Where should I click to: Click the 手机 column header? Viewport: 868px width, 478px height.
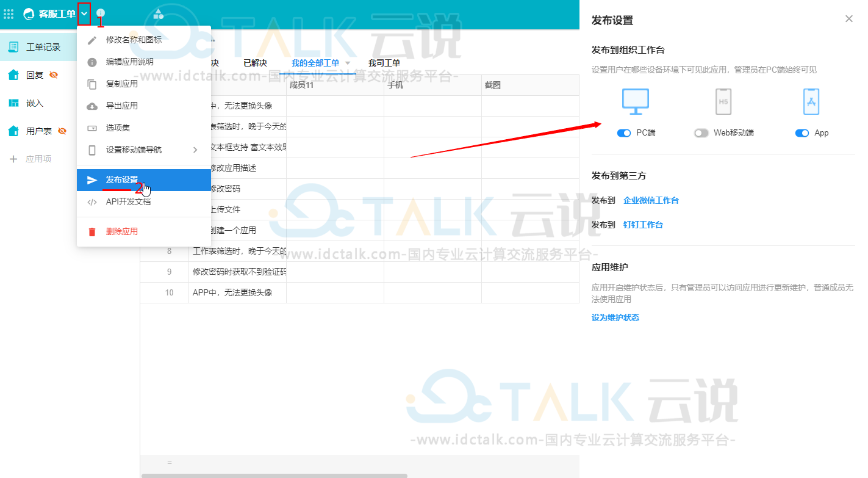click(x=432, y=85)
